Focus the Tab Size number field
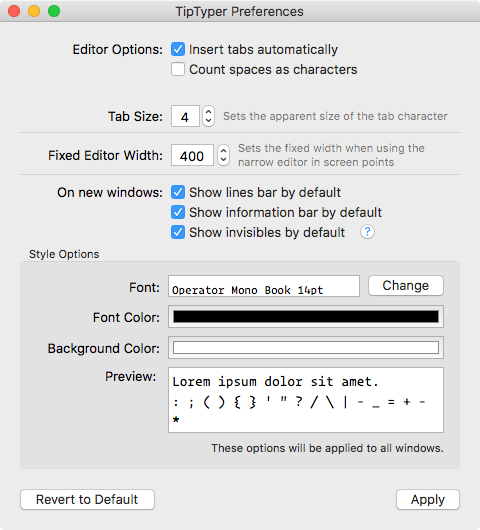480x530 pixels. click(185, 116)
